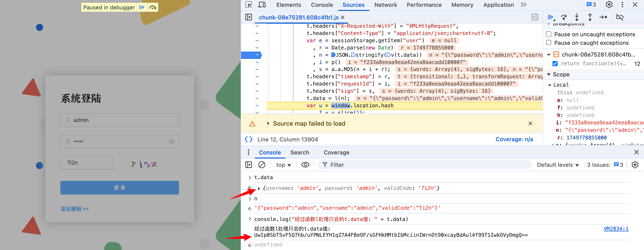Open the 忘记密码 >> link
Screen dimensions: 644x250
point(74,209)
